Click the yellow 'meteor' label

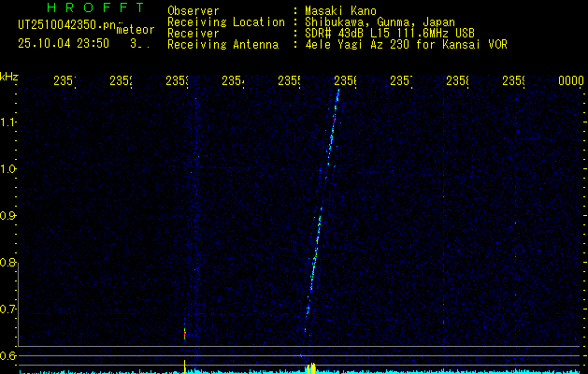tap(136, 30)
